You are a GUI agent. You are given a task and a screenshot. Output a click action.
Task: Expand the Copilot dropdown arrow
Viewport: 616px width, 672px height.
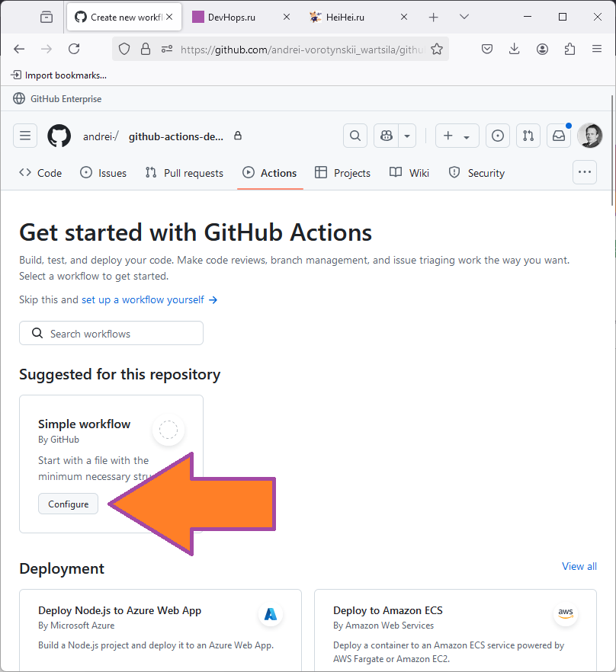click(x=407, y=136)
